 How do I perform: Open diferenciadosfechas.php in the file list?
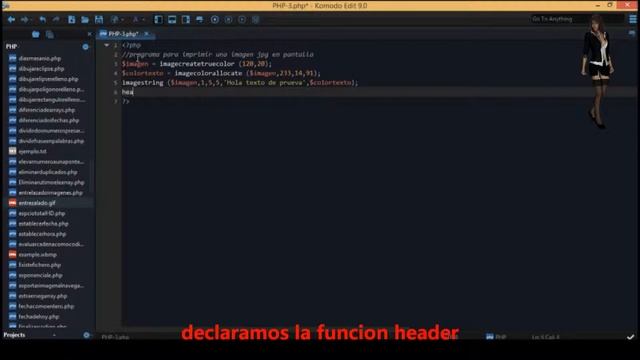click(49, 120)
